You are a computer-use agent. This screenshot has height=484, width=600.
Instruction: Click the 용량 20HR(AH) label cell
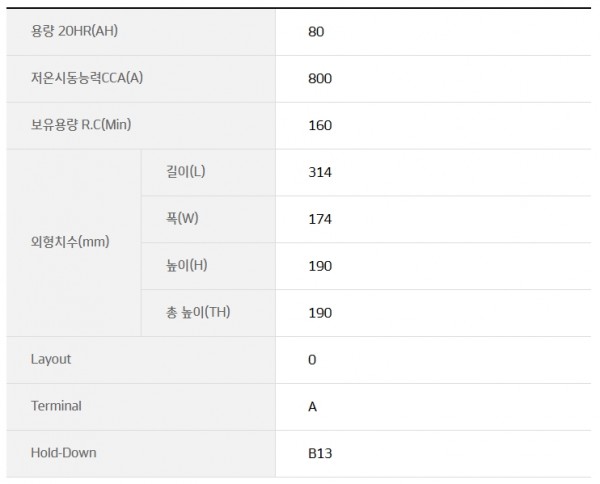pos(141,32)
